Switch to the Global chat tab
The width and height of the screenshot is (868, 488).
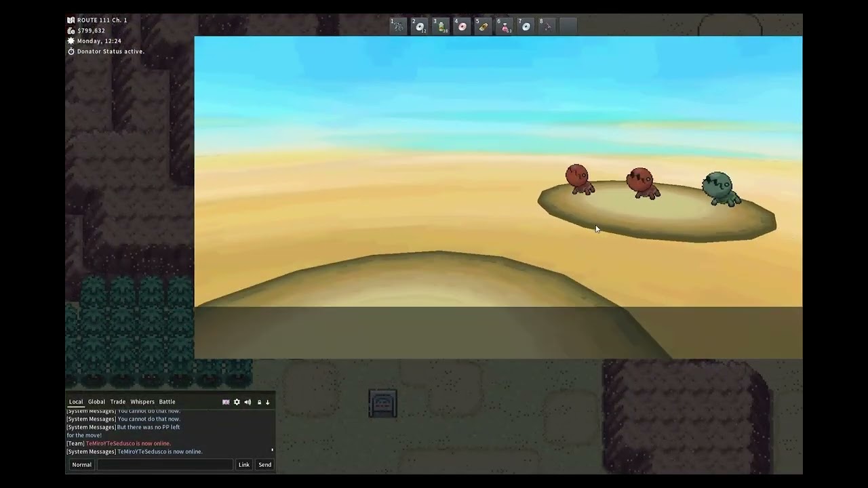click(x=96, y=402)
